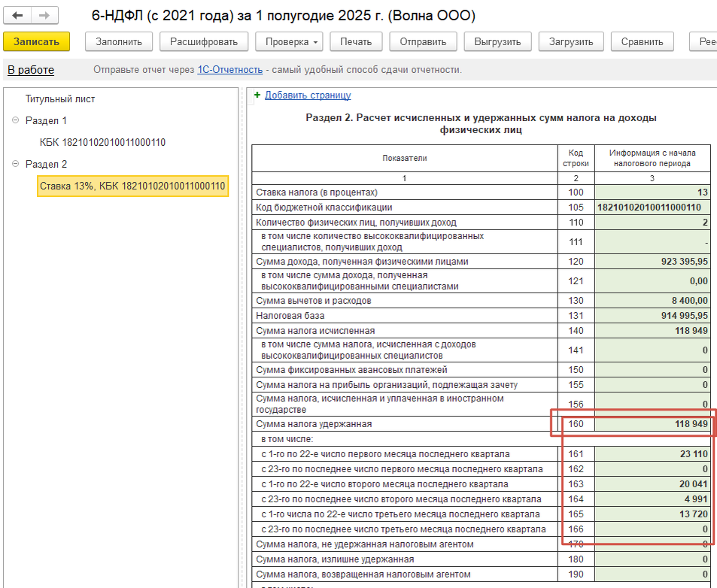
Task: Open the В работе status link
Action: (31, 70)
